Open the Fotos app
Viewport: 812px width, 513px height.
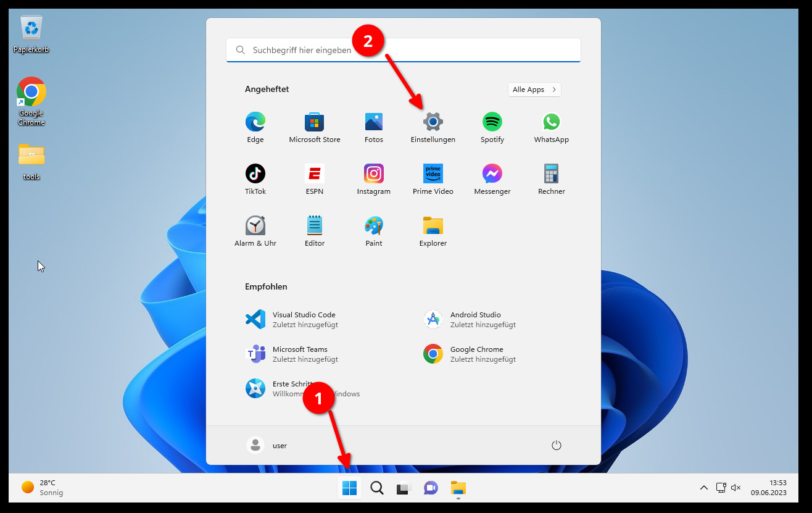374,128
